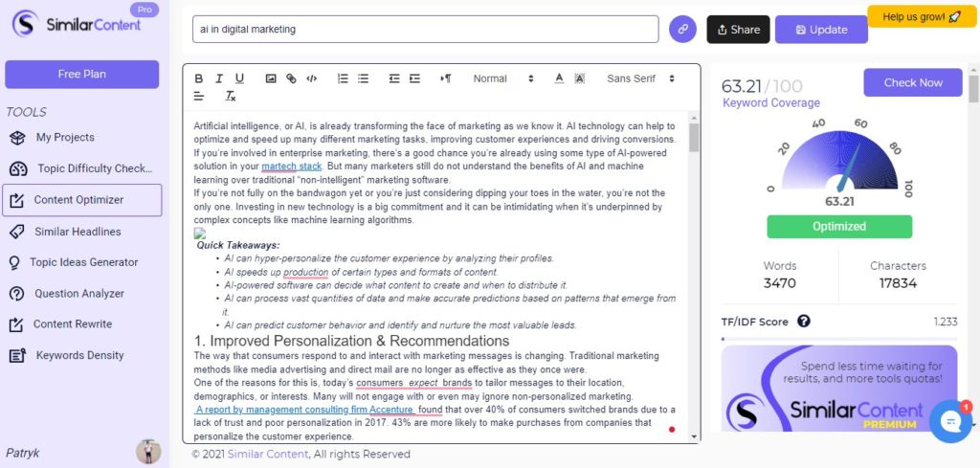Open the Keywords Density tool

(82, 355)
